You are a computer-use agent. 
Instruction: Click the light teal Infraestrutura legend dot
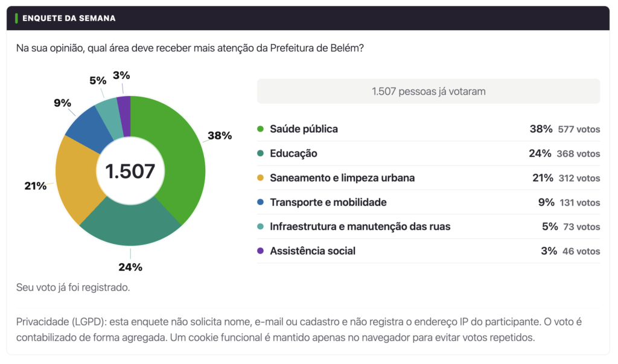coord(260,226)
